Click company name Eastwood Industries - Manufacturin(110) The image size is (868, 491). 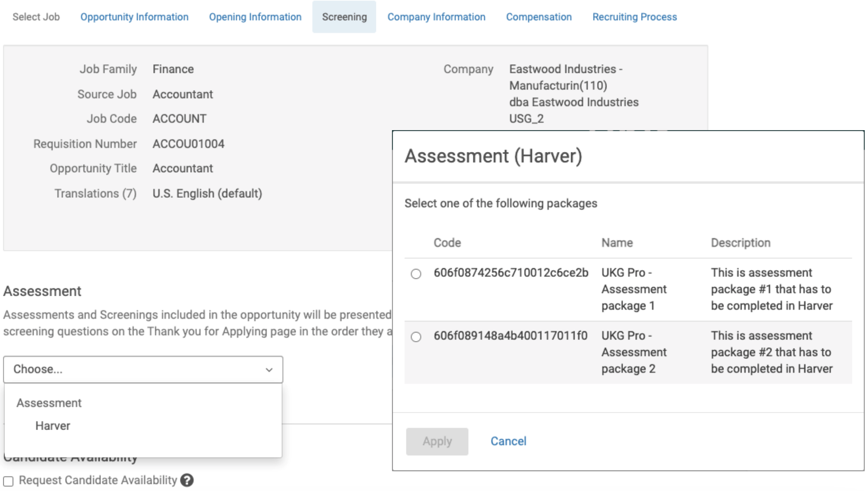point(566,77)
